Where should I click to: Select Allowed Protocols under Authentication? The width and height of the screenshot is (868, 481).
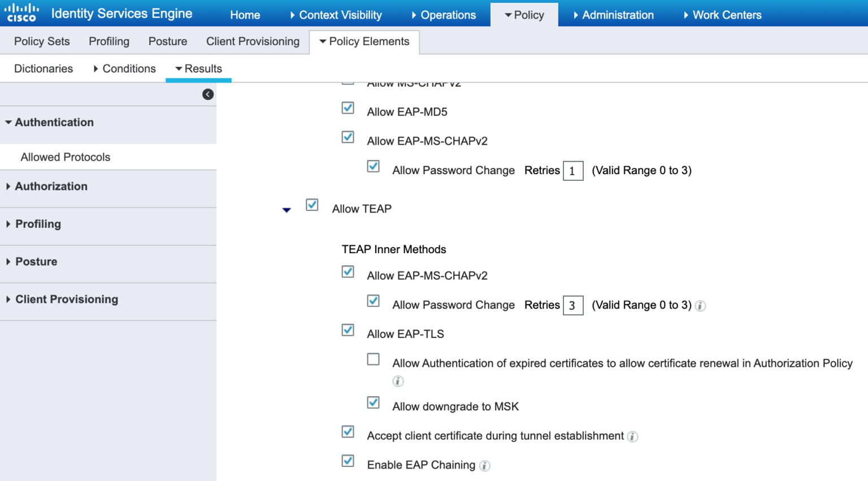pyautogui.click(x=65, y=157)
